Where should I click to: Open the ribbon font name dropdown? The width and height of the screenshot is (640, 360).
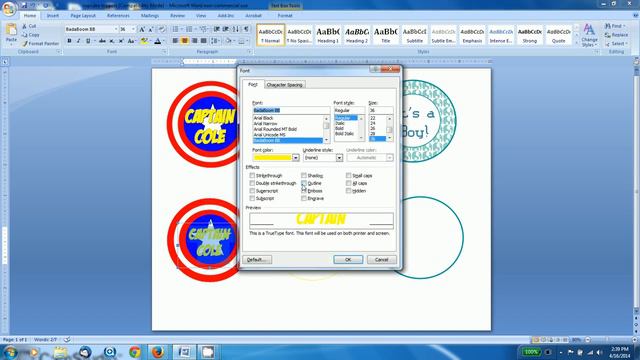(116, 29)
